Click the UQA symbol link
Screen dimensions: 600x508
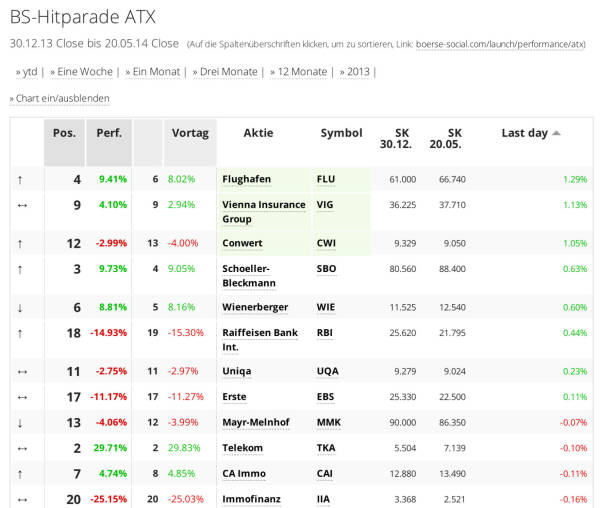(327, 371)
